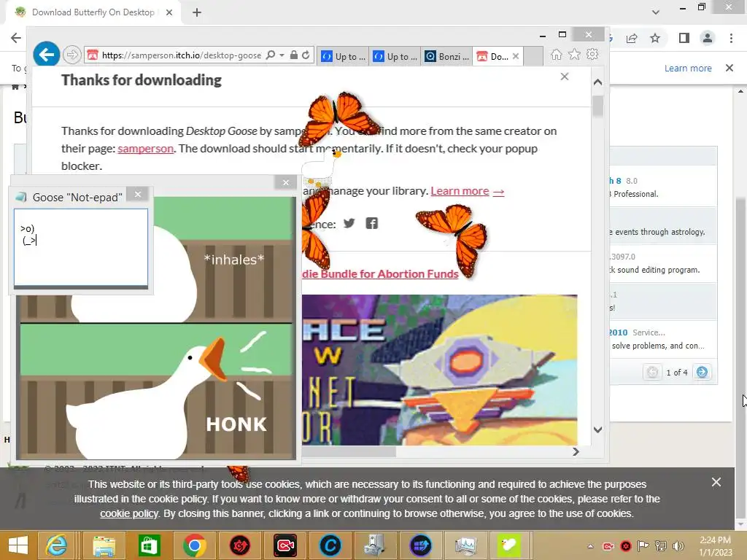Click the white desktop goose

pyautogui.click(x=321, y=167)
